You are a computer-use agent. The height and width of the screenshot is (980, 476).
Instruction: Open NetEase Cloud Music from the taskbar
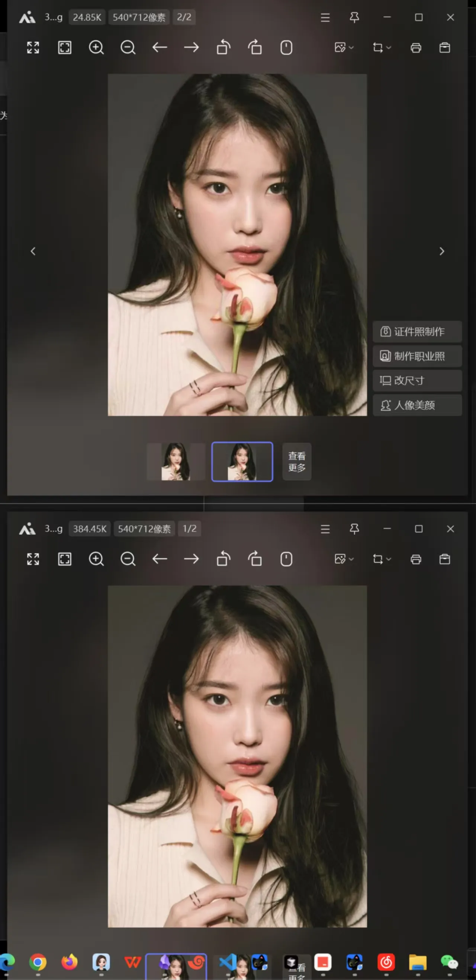pyautogui.click(x=386, y=963)
